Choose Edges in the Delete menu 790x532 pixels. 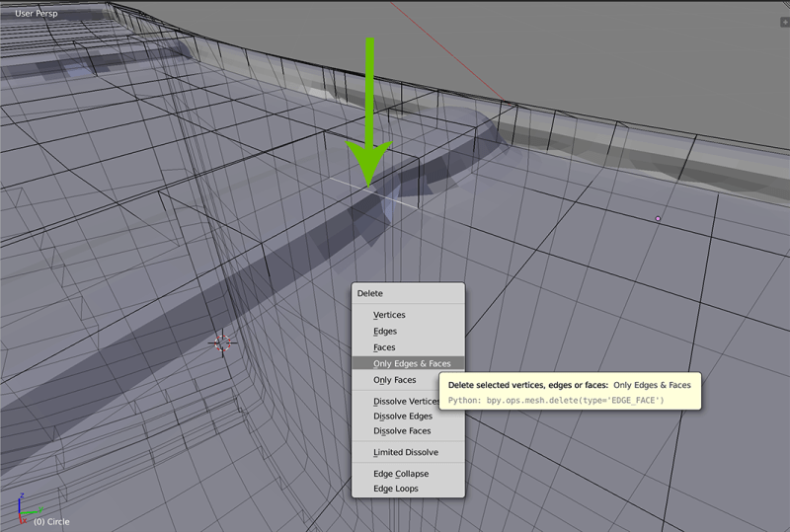click(408, 331)
